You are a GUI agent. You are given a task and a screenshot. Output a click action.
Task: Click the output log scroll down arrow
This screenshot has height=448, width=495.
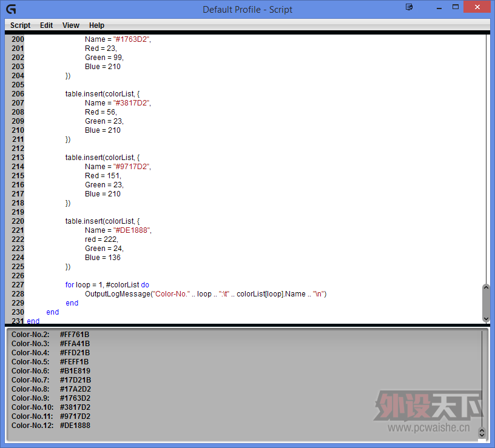click(482, 435)
